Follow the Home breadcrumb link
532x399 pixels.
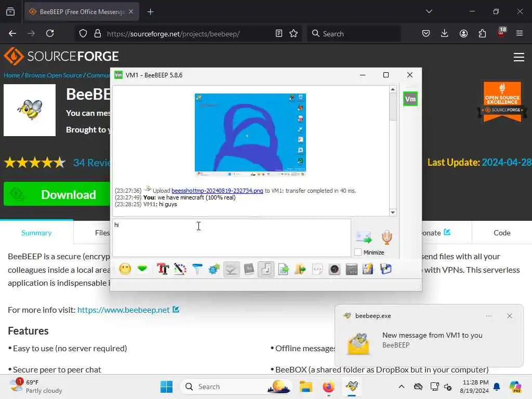coord(12,75)
